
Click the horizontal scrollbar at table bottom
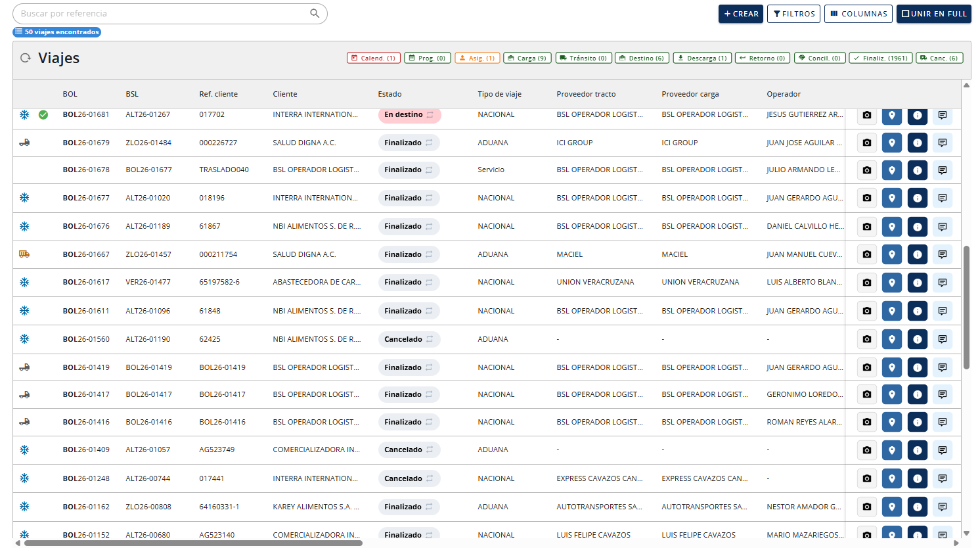[193, 543]
